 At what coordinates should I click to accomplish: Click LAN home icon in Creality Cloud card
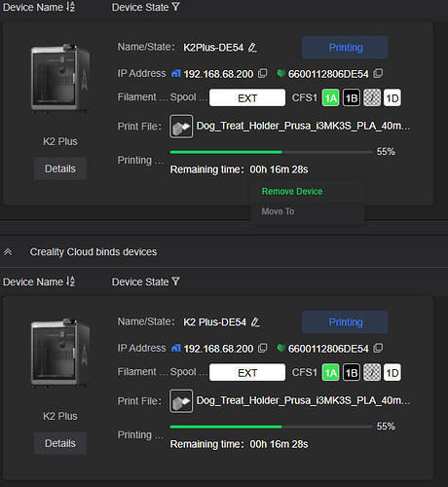tap(176, 349)
